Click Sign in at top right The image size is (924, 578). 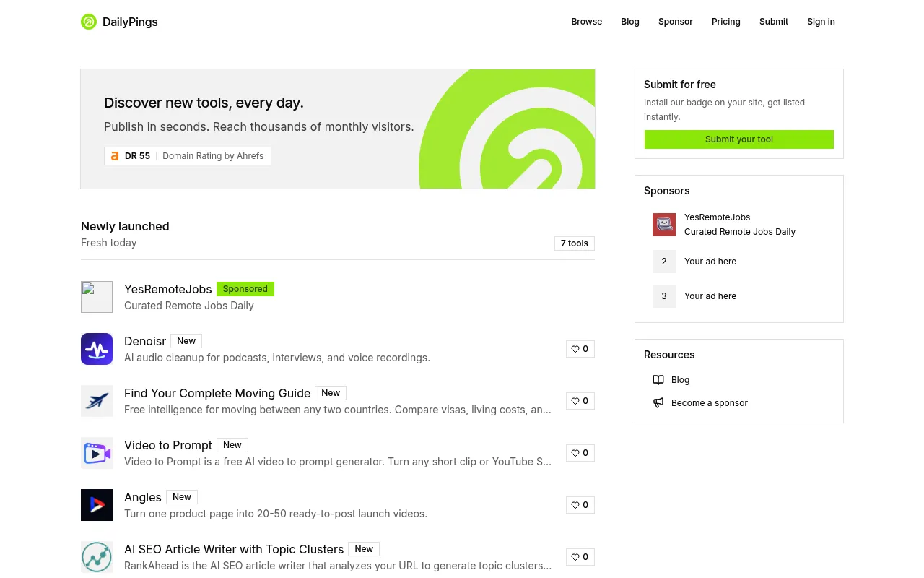[821, 22]
